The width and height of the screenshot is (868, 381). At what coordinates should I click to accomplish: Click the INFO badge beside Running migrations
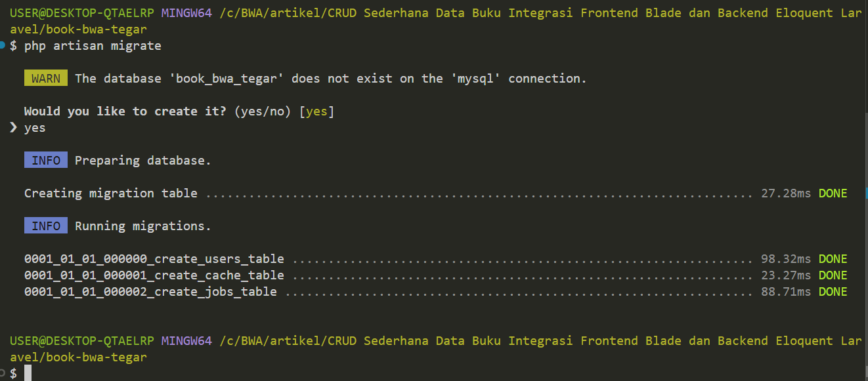click(46, 226)
